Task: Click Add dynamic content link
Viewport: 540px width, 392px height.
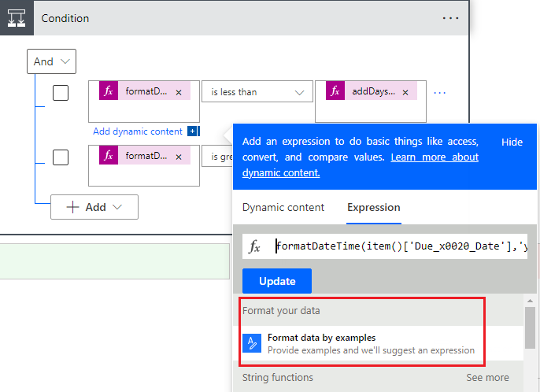Action: coord(138,131)
